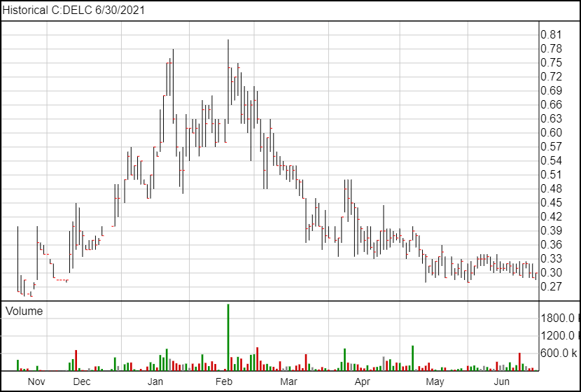Click the 0.81 price axis label
Viewport: 581px width, 392px height.
(552, 35)
